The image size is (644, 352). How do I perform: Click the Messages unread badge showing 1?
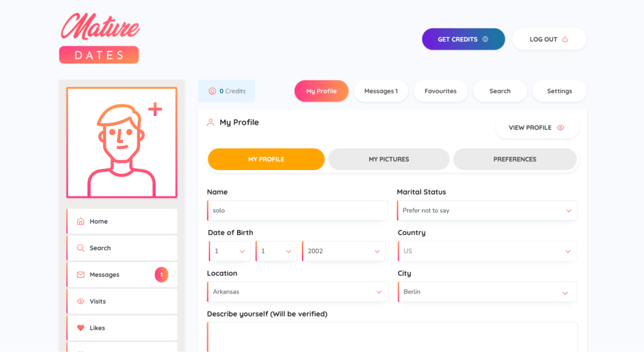point(162,275)
